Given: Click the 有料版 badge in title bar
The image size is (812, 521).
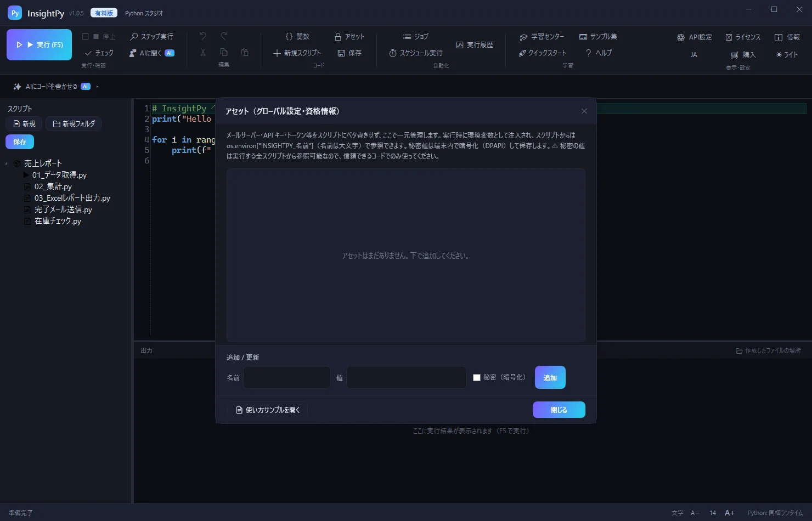Looking at the screenshot, I should (104, 13).
